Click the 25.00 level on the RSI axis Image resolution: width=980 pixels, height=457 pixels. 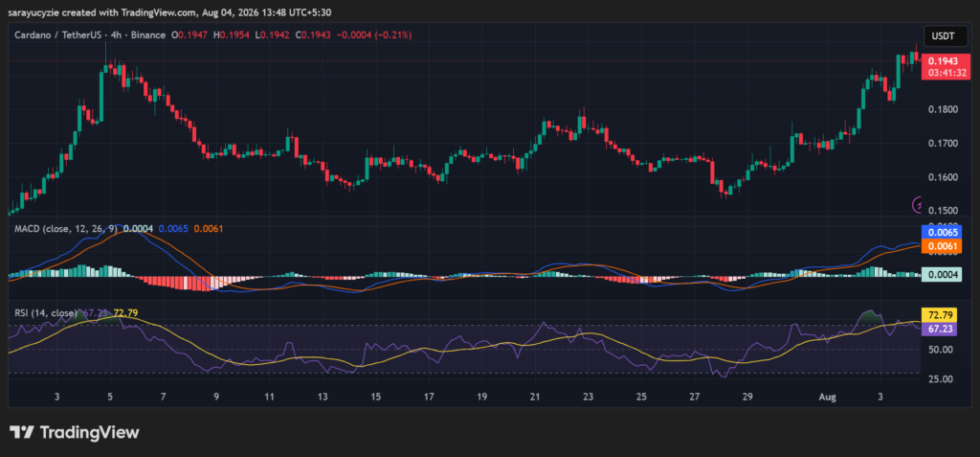click(940, 378)
